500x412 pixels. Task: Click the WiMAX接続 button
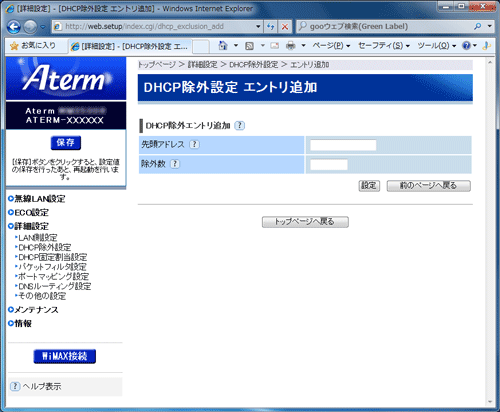pyautogui.click(x=65, y=356)
